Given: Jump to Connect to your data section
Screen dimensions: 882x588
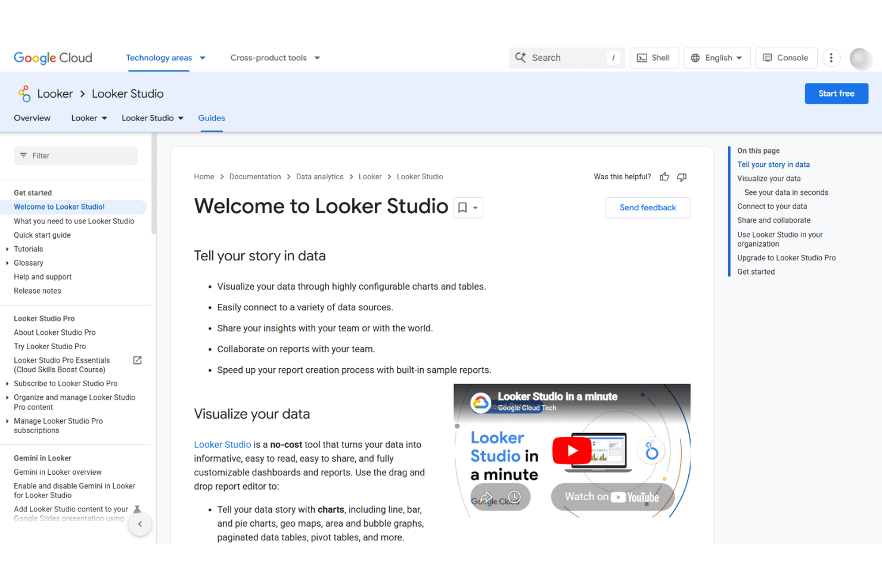Looking at the screenshot, I should [772, 206].
